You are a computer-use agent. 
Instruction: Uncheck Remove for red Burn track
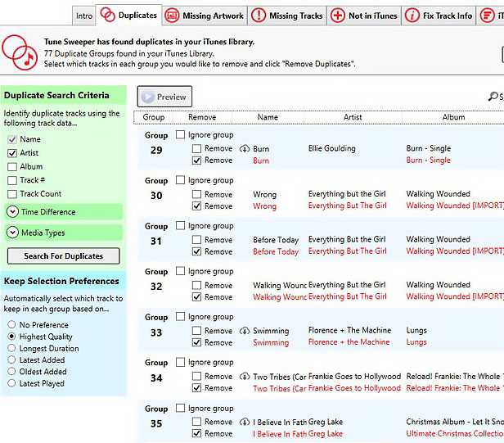196,160
